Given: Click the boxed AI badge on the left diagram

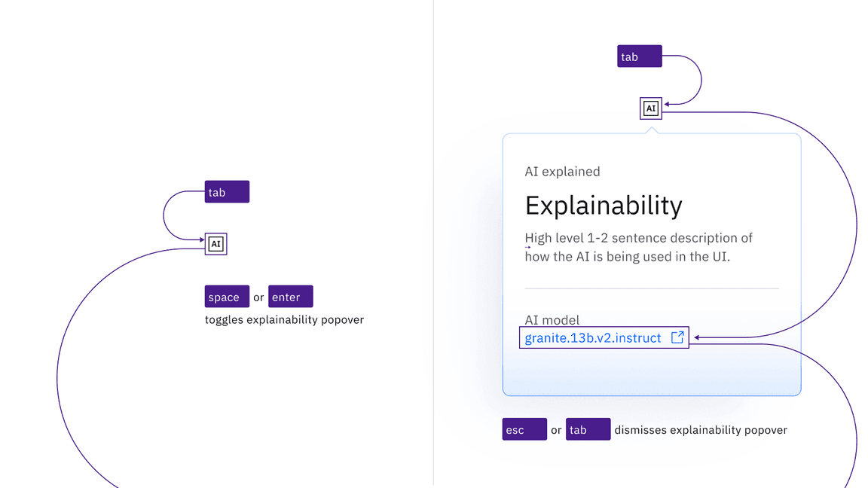Looking at the screenshot, I should pyautogui.click(x=216, y=243).
